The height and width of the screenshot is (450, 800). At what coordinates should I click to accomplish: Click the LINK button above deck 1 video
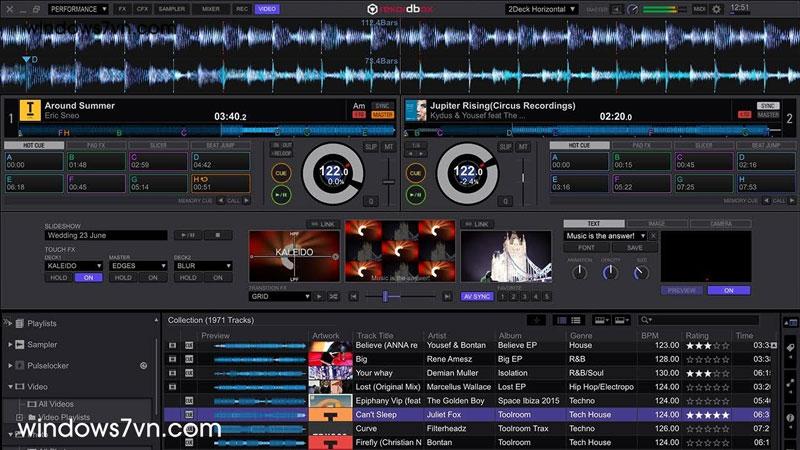[x=323, y=224]
